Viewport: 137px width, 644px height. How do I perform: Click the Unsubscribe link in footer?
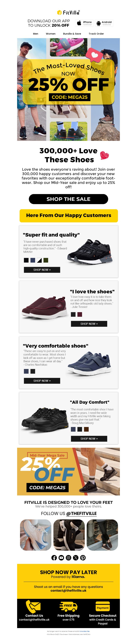[x=84, y=631]
